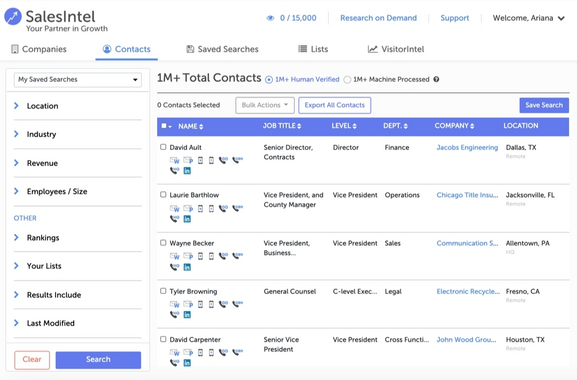Click David Ault's DD direct-dial phone icon
Screen dimensions: 577x380
tap(224, 160)
